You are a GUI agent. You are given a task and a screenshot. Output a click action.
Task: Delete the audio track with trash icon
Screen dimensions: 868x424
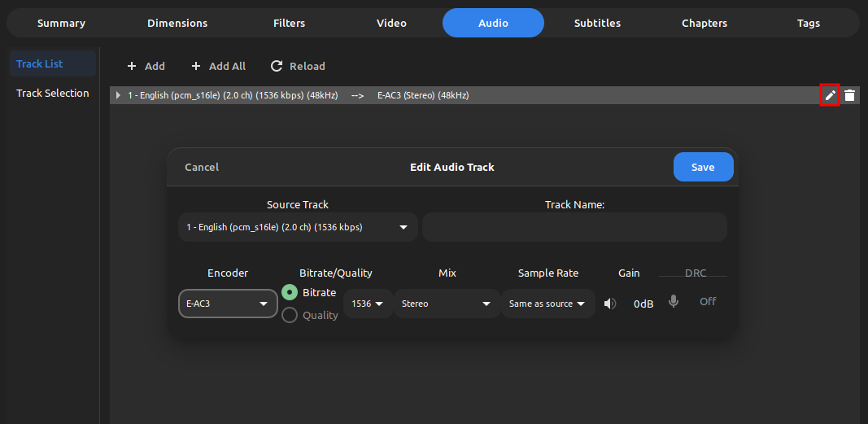coord(849,95)
